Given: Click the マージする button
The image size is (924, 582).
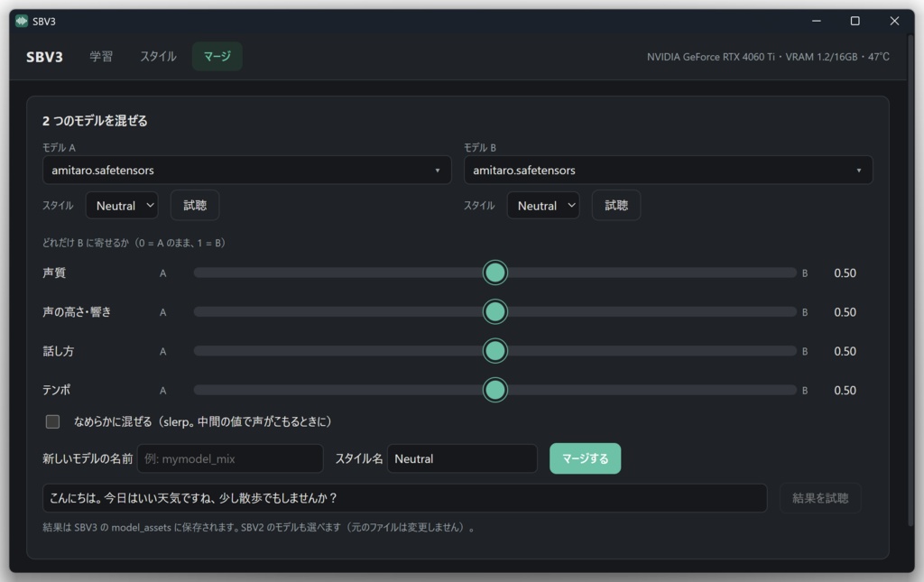Looking at the screenshot, I should tap(585, 458).
